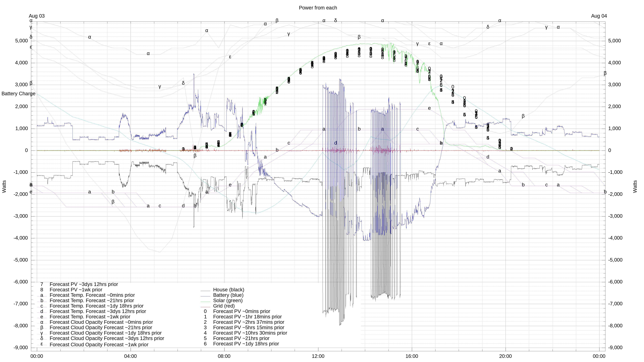Click the left-axis '-9,000' tick label
Image resolution: width=644 pixels, height=362 pixels.
[21, 348]
